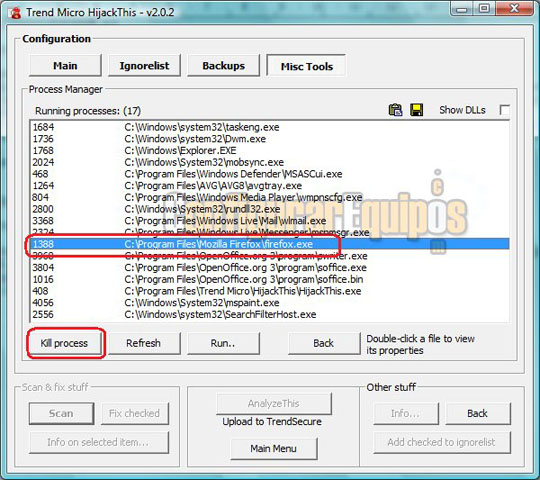Screen dimensions: 540x480
Task: Select process 2800 rundll32.exe
Action: [x=269, y=209]
